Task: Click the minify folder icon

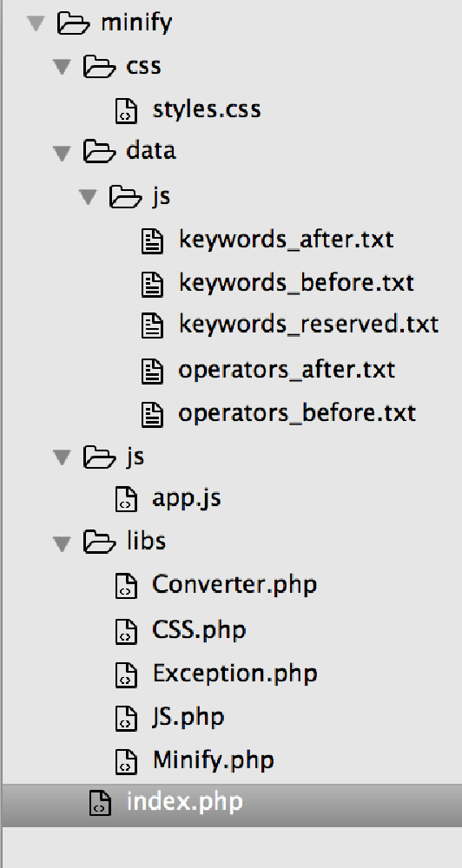Action: pyautogui.click(x=73, y=23)
